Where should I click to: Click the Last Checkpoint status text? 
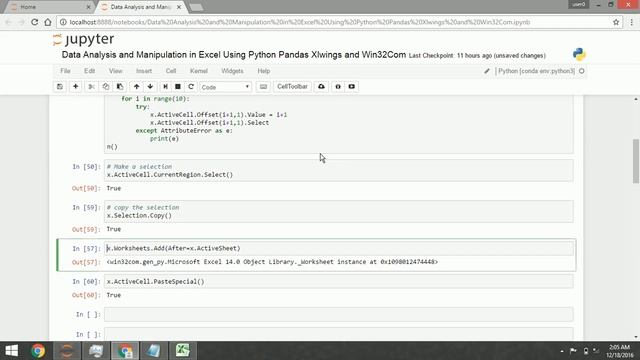477,56
